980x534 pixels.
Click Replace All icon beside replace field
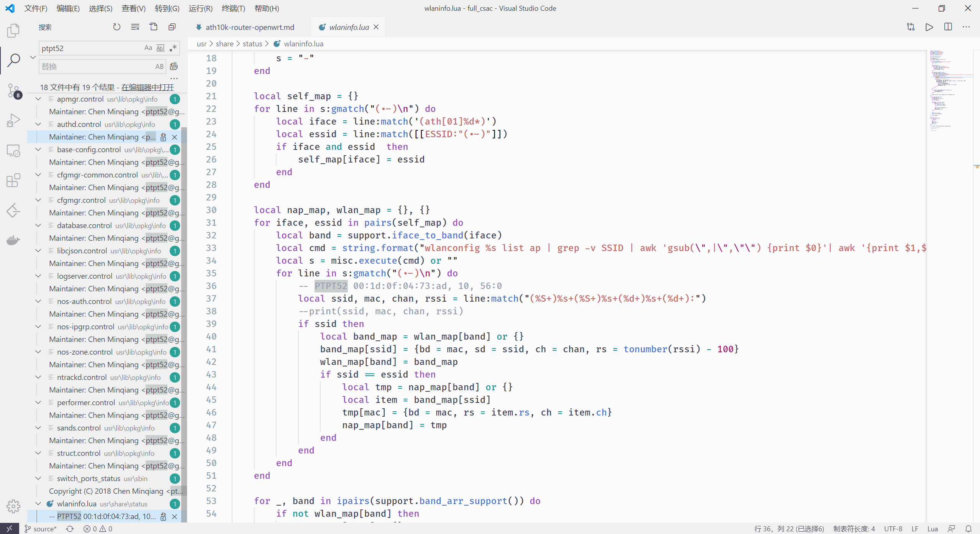pos(174,66)
